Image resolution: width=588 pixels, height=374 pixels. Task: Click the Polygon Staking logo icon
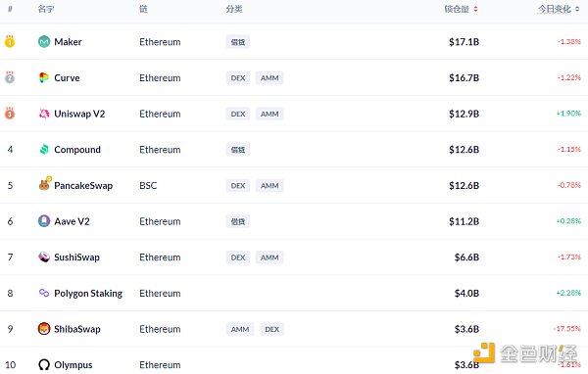tap(44, 293)
